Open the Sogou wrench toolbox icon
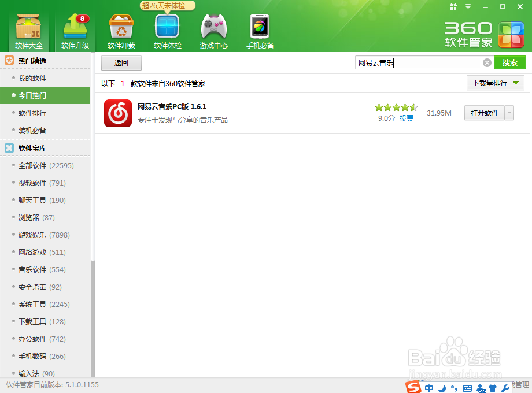This screenshot has width=532, height=393. [505, 388]
